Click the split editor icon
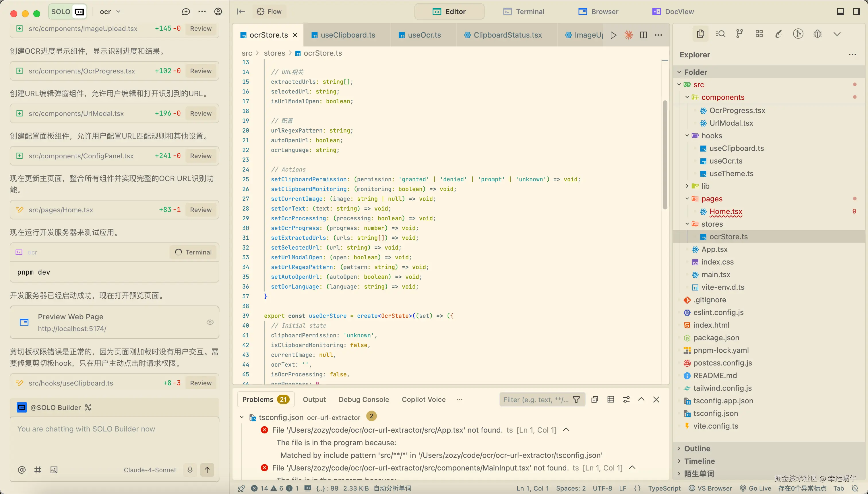The image size is (868, 494). click(x=643, y=35)
